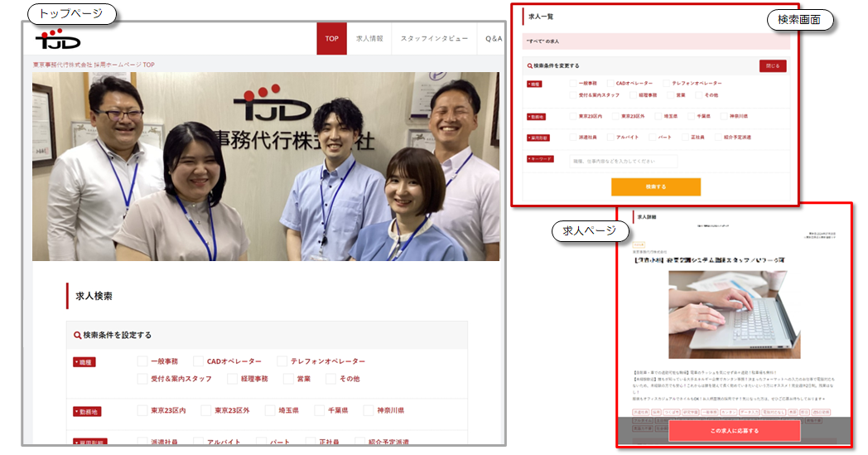Check 一般事務 in the search screen
The height and width of the screenshot is (455, 868).
(x=573, y=83)
